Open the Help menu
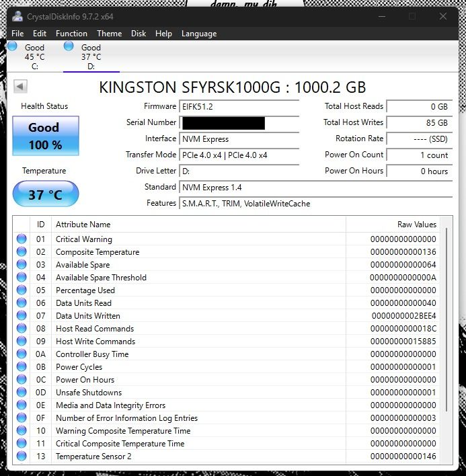This screenshot has width=466, height=476. pyautogui.click(x=163, y=34)
